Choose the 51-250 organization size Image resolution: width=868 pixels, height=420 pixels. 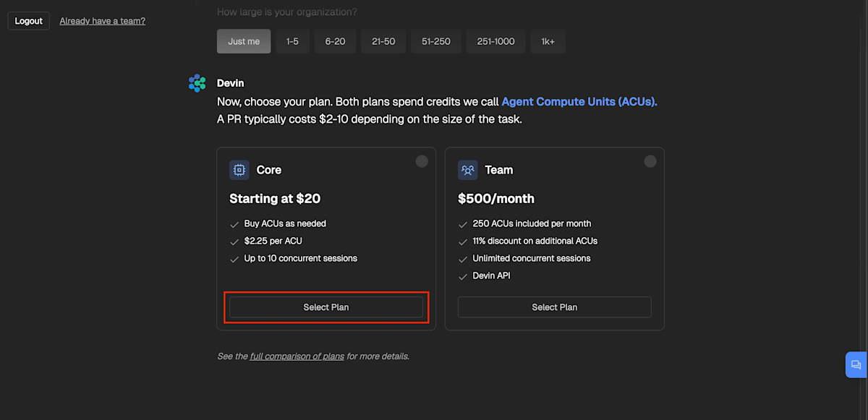click(436, 41)
